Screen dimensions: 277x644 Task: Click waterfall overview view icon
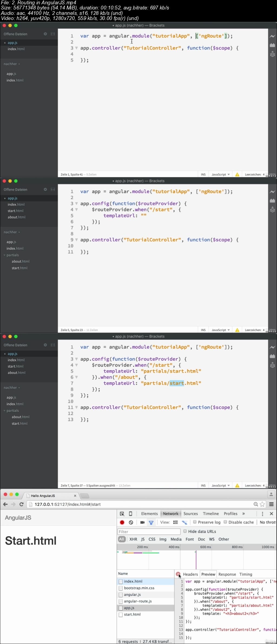(184, 523)
